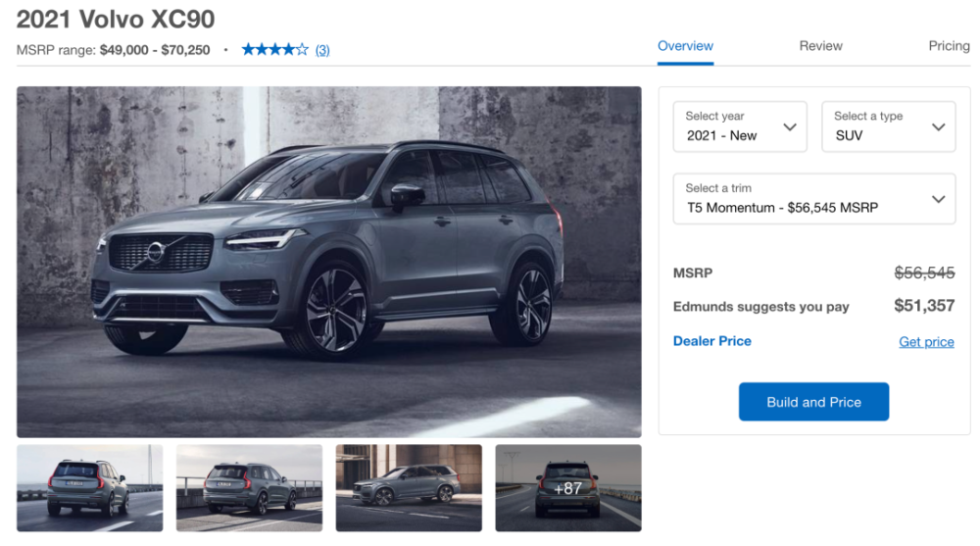Open the Pricing tab
The width and height of the screenshot is (980, 546).
pyautogui.click(x=949, y=46)
